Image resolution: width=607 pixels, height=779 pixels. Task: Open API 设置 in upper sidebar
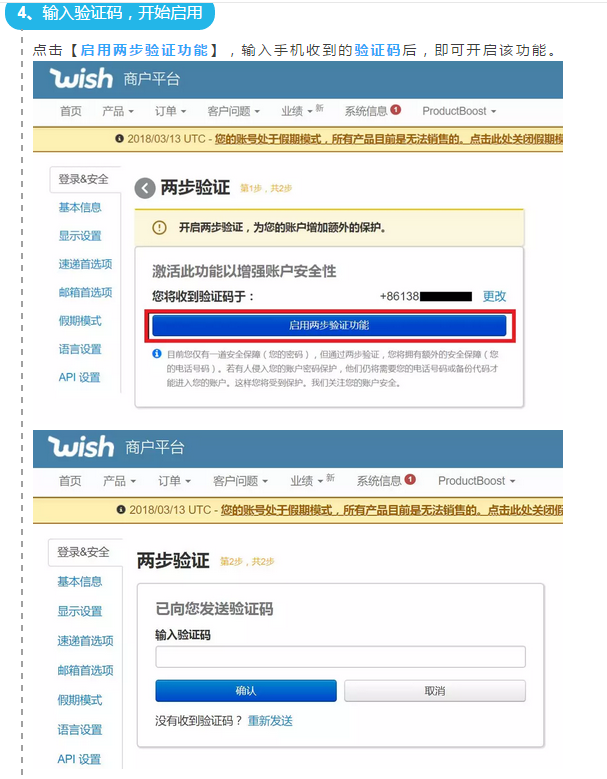point(79,378)
